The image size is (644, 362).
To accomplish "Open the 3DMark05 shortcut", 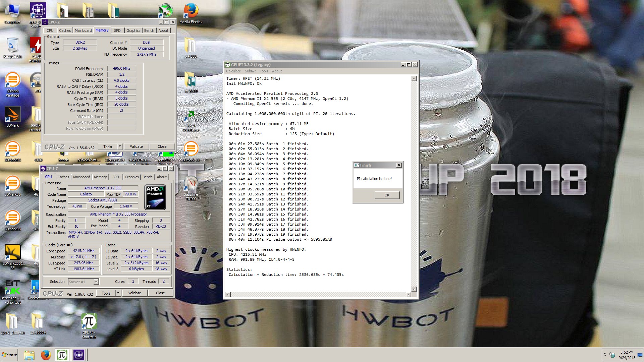I will point(12,186).
